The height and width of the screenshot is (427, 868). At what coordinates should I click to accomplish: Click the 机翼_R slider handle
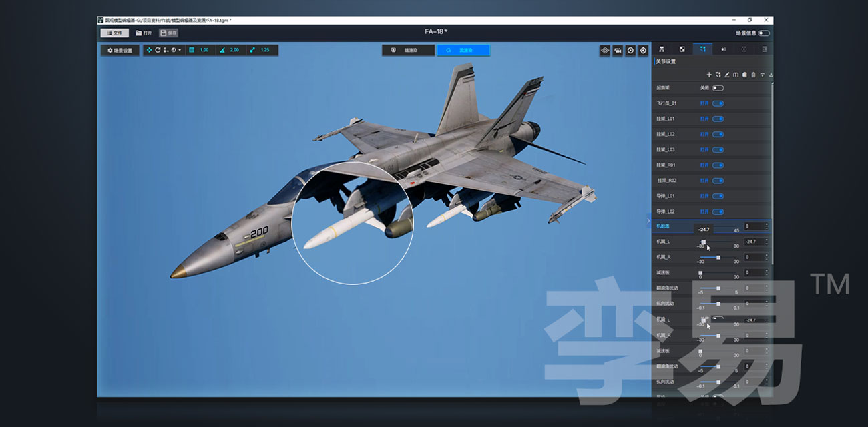point(718,257)
